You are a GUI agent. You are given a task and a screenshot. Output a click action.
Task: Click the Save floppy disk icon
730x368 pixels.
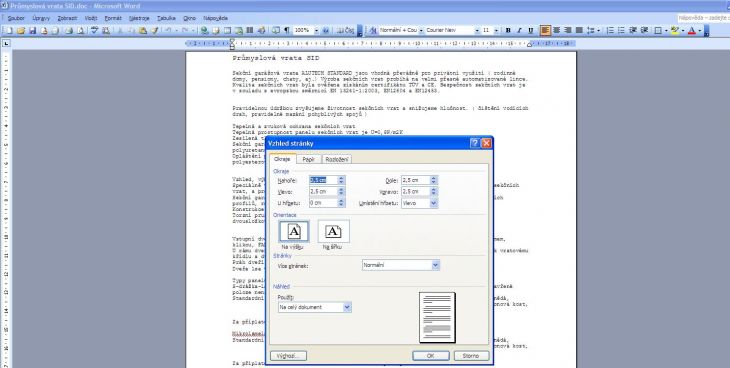click(33, 31)
